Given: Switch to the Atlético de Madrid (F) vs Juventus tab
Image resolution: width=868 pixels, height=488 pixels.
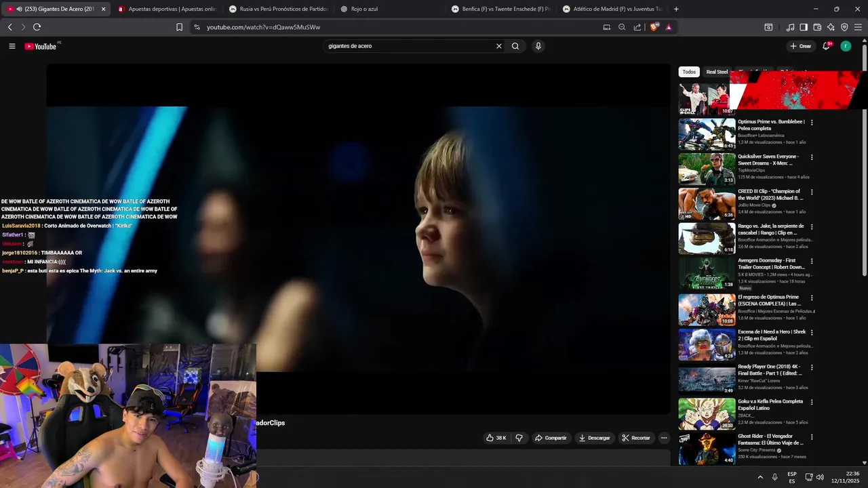Looking at the screenshot, I should 613,9.
